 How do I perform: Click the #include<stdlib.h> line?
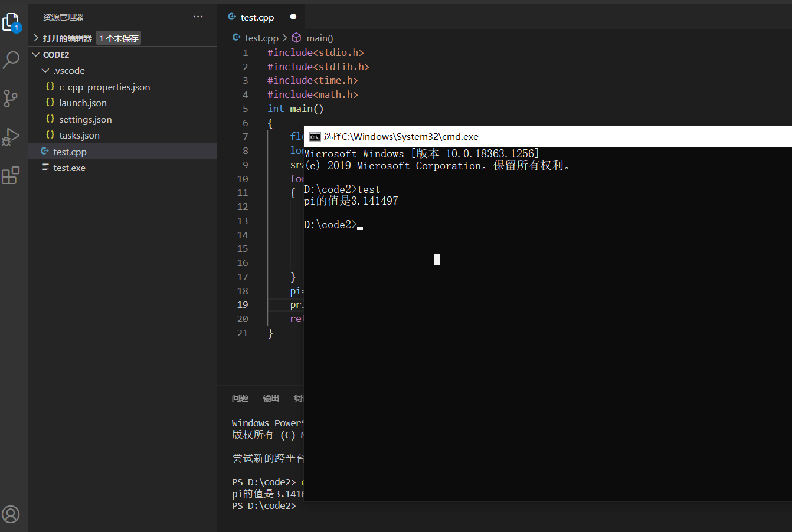click(318, 67)
